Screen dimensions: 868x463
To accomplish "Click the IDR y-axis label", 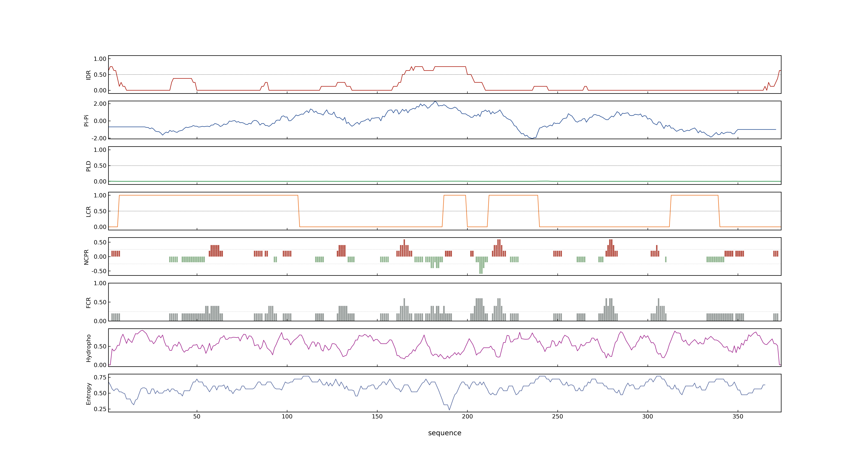I will click(88, 75).
